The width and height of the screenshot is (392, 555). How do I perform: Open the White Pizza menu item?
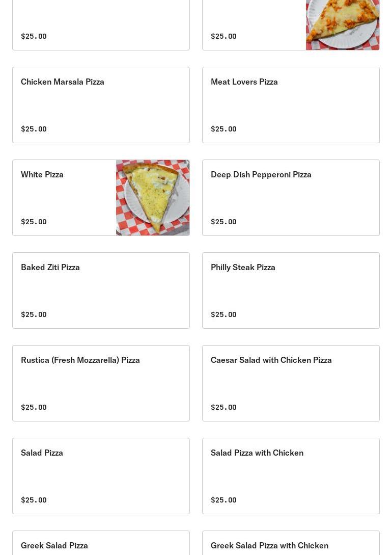[42, 175]
